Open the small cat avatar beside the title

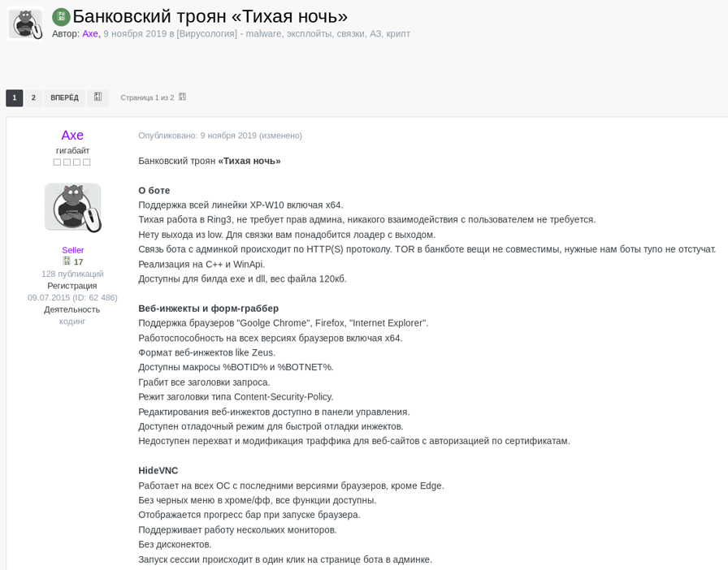tap(25, 24)
